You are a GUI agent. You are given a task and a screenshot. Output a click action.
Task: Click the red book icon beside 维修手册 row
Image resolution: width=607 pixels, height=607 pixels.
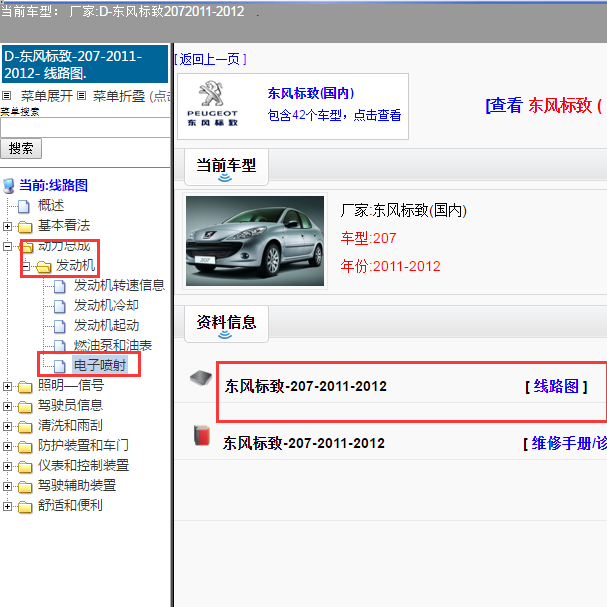[x=202, y=436]
